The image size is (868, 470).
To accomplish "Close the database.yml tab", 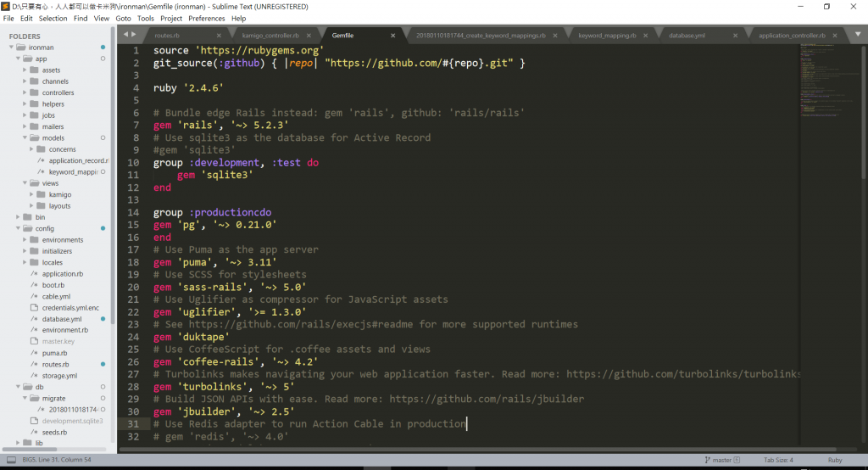I will click(735, 36).
